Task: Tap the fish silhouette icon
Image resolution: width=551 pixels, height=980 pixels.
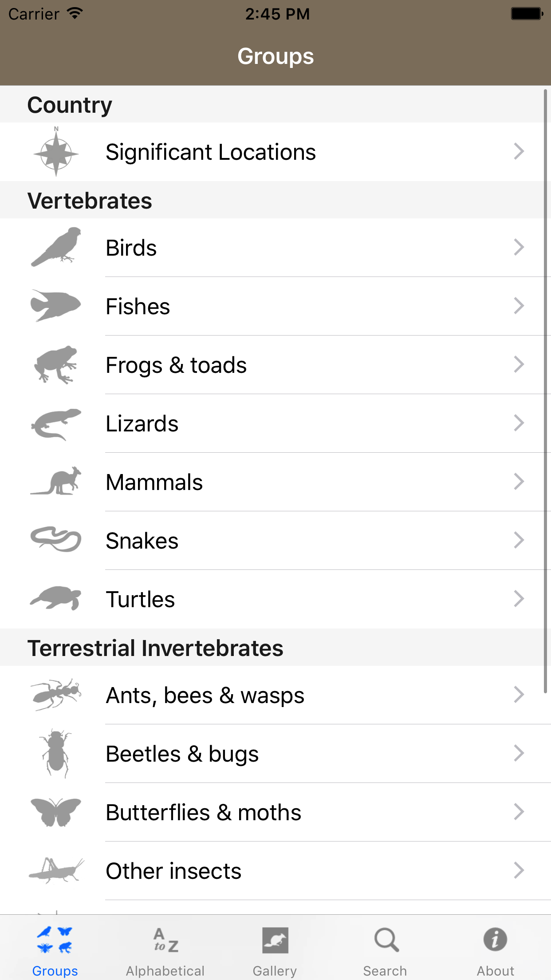Action: (x=56, y=306)
